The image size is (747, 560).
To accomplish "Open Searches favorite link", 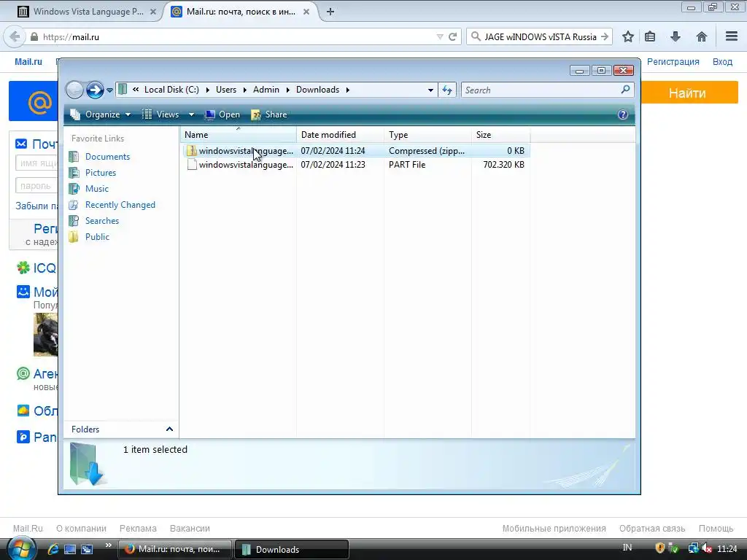I will tap(102, 221).
